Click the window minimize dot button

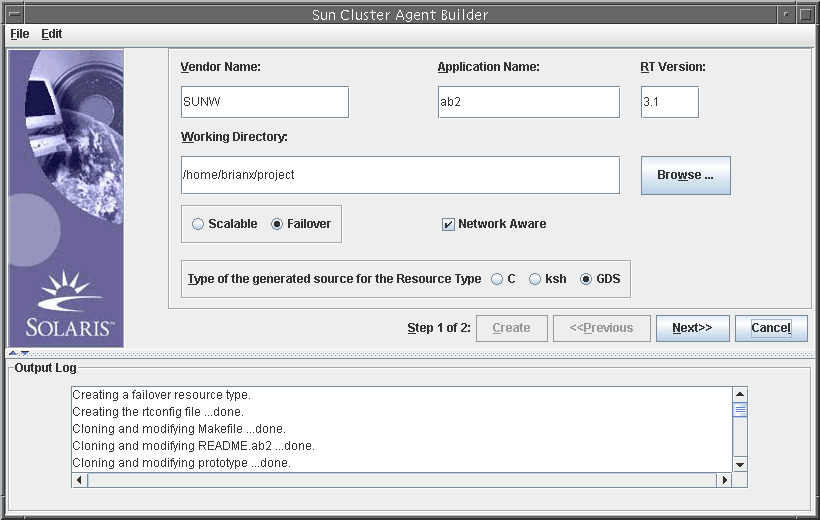[785, 15]
